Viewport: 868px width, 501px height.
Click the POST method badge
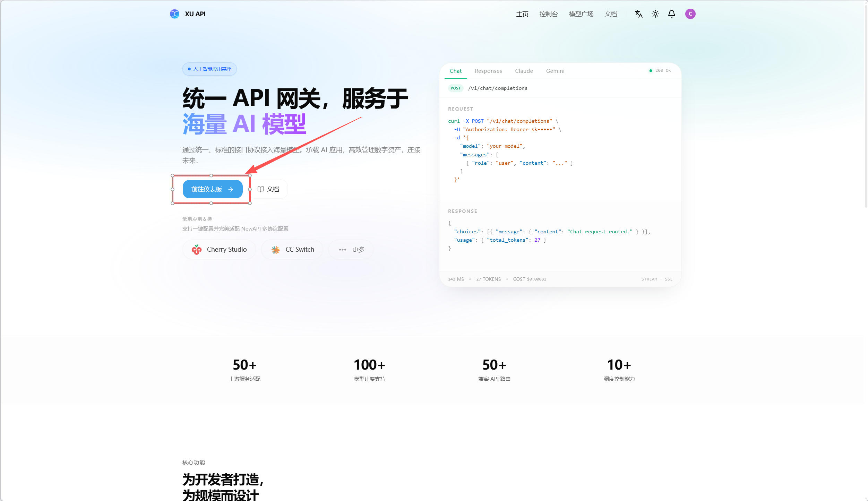455,88
